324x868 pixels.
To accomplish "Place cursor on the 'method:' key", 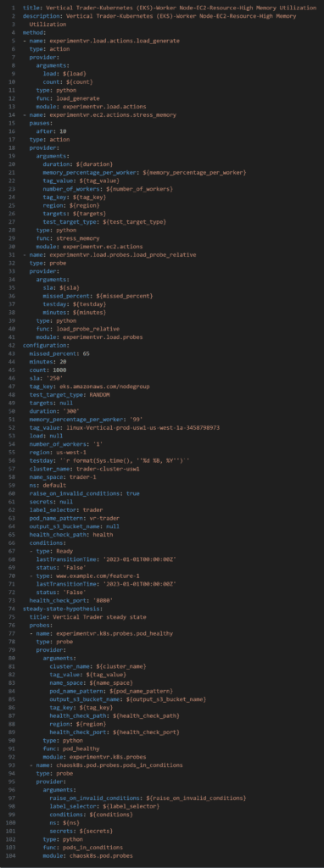I will [x=34, y=33].
